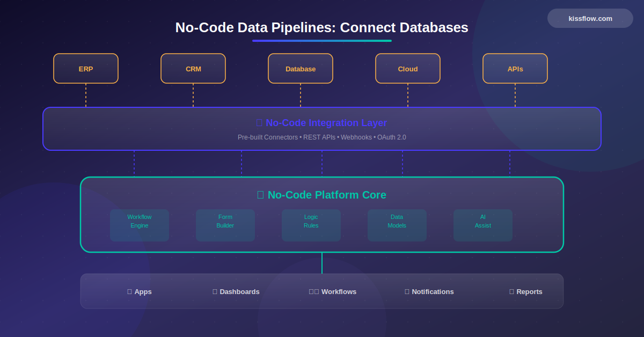Click the Apps output label
Viewport: 644px width, 337px height.
click(143, 292)
